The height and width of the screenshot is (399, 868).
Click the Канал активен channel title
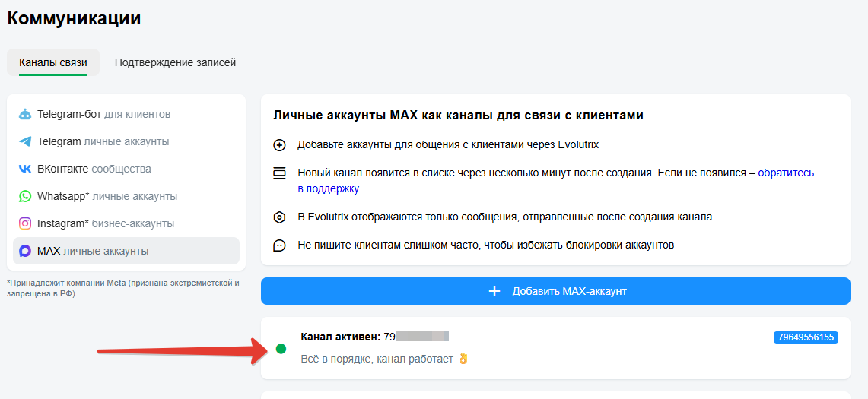(340, 337)
